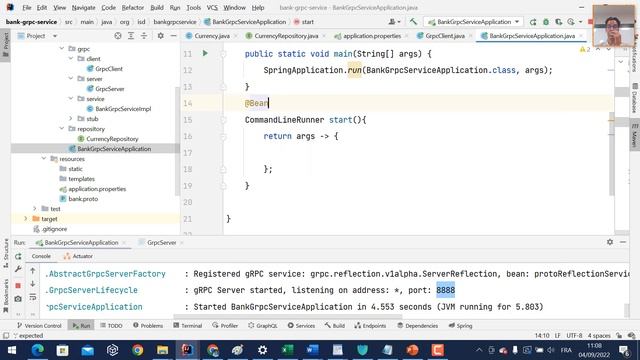The image size is (640, 360).
Task: Open the VCS menu
Action: point(212,7)
